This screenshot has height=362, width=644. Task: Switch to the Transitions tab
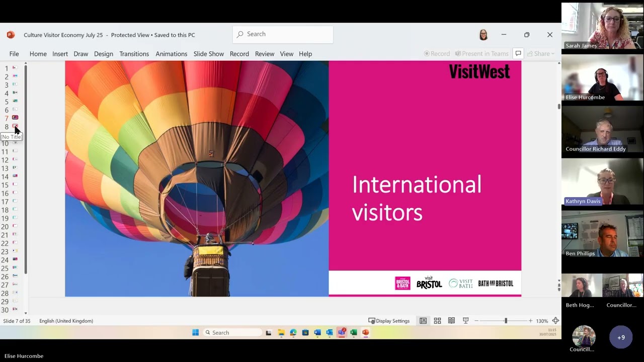pos(134,54)
